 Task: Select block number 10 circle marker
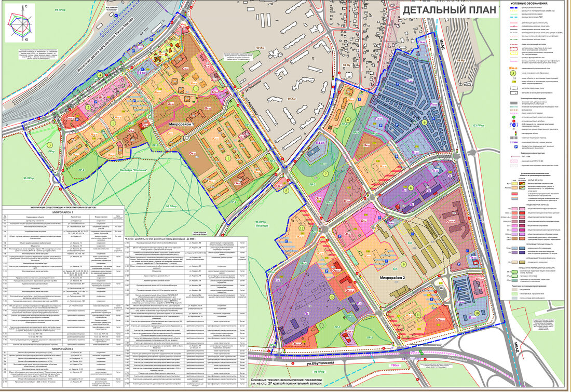point(477,313)
